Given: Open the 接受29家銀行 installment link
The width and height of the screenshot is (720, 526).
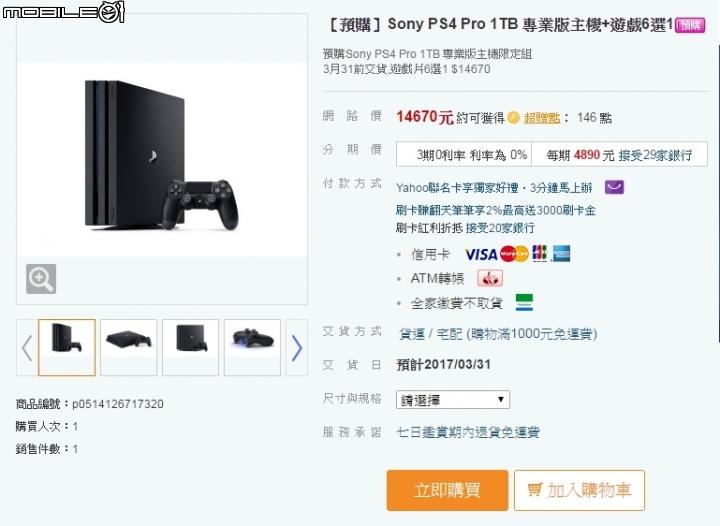Looking at the screenshot, I should click(x=655, y=155).
